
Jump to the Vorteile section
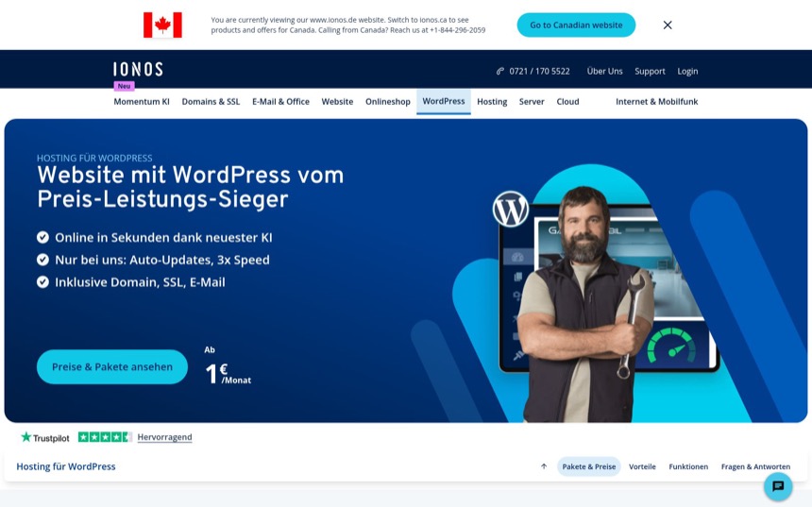tap(642, 466)
